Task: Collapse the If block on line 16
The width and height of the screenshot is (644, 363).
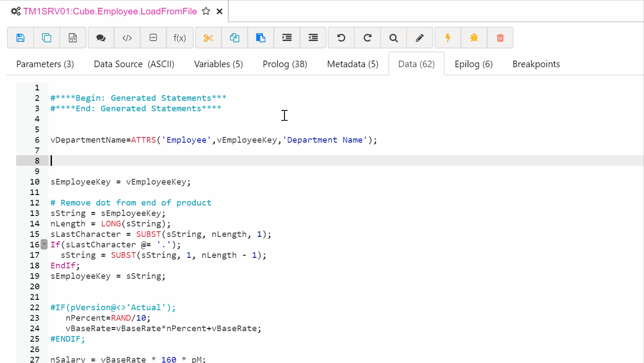Action: click(44, 244)
